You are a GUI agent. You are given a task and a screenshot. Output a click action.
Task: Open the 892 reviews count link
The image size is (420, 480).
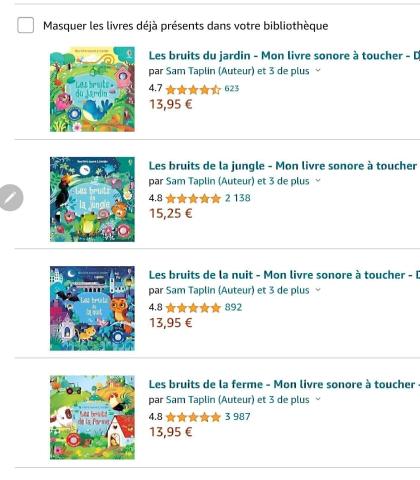(x=233, y=307)
